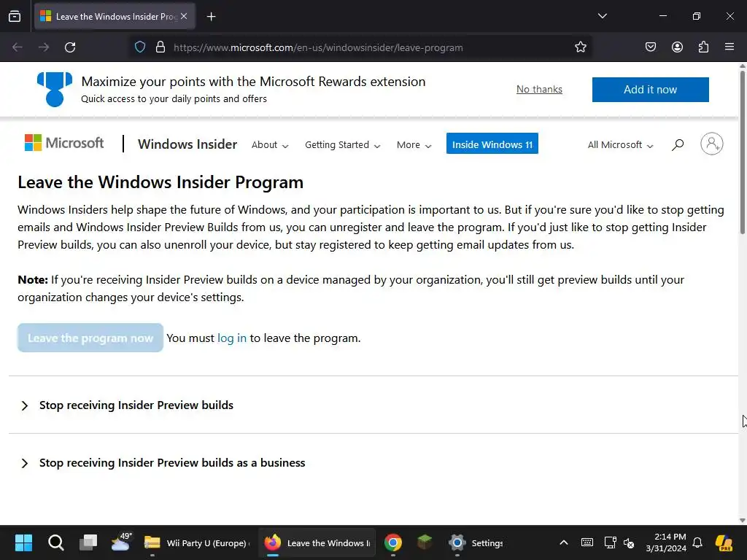
Task: Select the Leave the Windows Insider Program heading
Action: click(160, 182)
